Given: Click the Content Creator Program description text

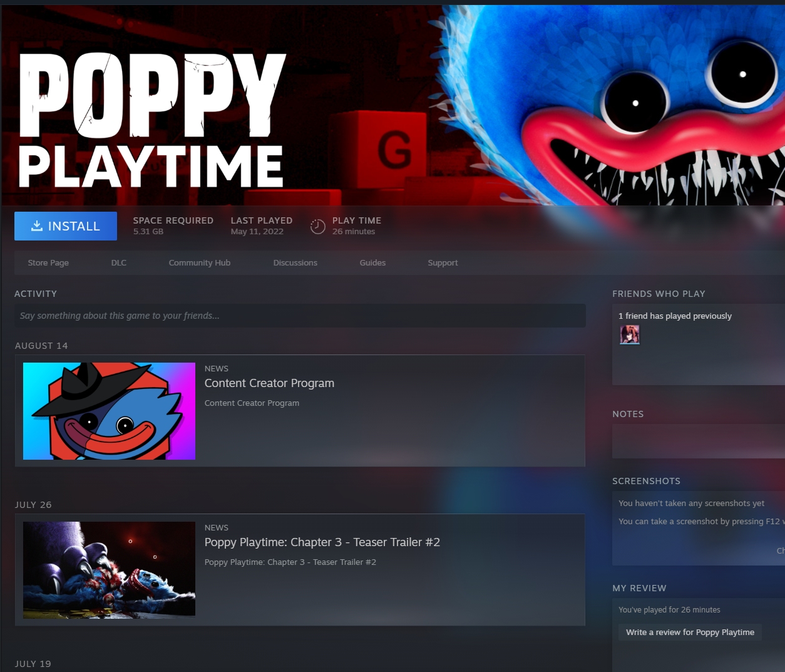Looking at the screenshot, I should coord(252,403).
